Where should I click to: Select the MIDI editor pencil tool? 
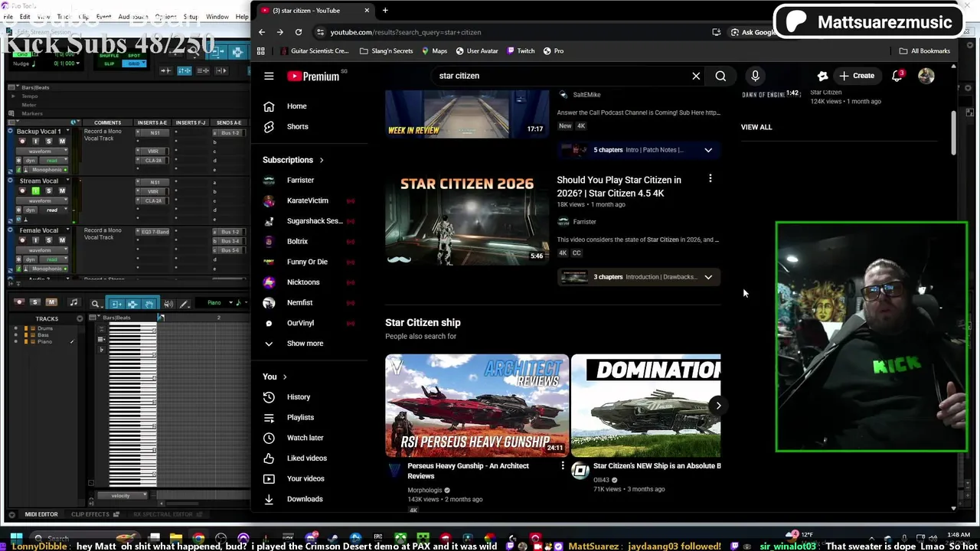[185, 304]
